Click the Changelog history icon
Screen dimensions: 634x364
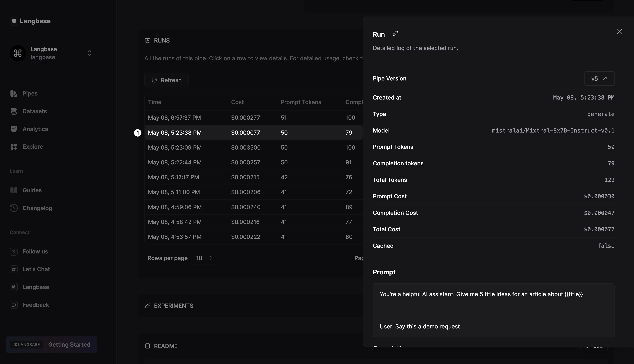14,208
